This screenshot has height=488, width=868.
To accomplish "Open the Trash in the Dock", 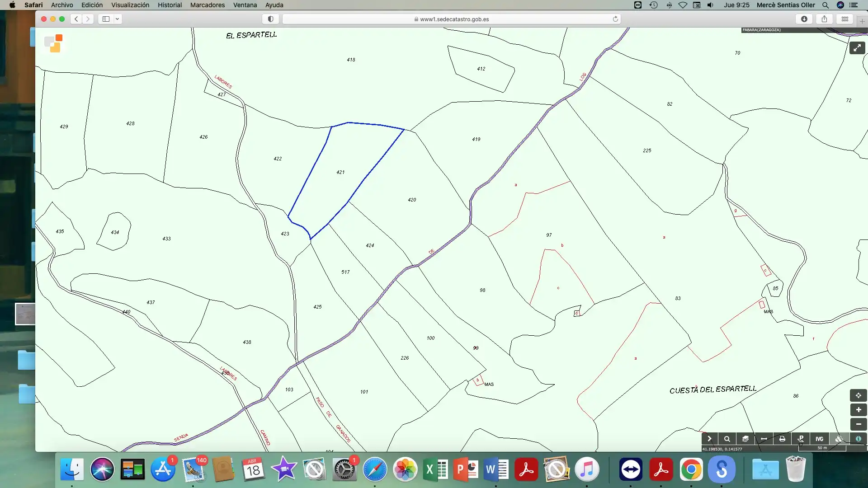I will point(796,469).
